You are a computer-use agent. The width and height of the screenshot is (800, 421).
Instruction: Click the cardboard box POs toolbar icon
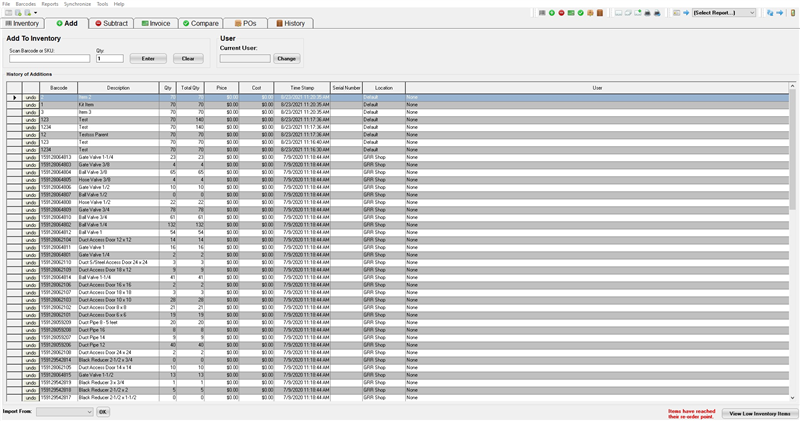point(590,13)
